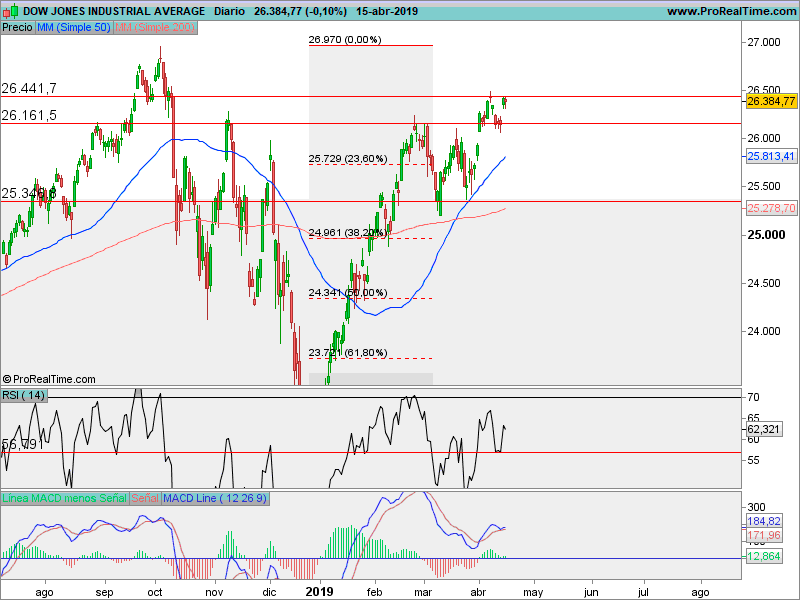Click the 26.000 price axis label
The image size is (800, 600).
[764, 138]
